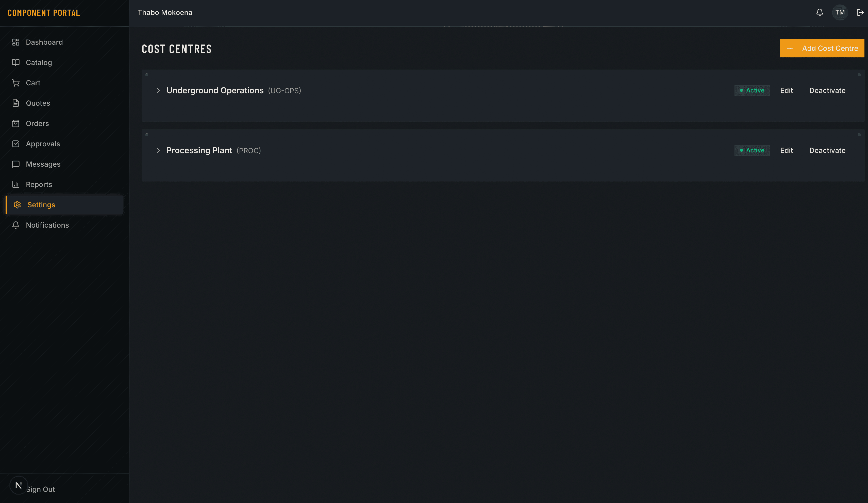This screenshot has height=503, width=868.
Task: Click the Reports chart icon
Action: [16, 184]
